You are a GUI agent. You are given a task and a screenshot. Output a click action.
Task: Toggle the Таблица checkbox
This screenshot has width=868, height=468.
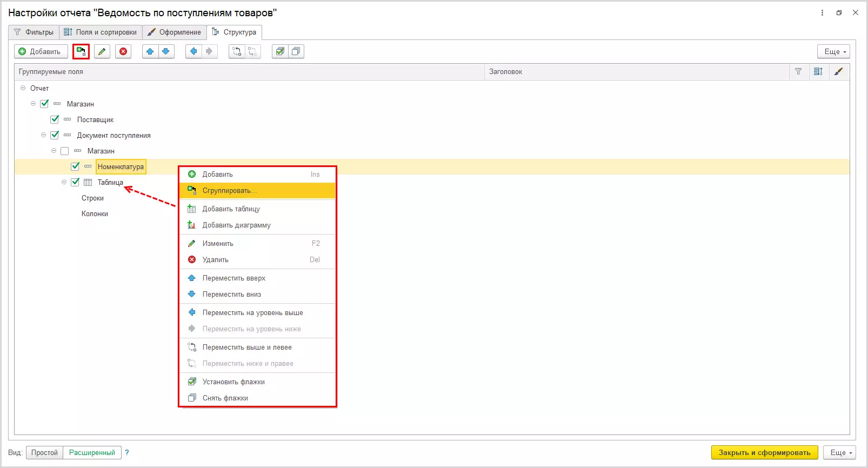75,182
